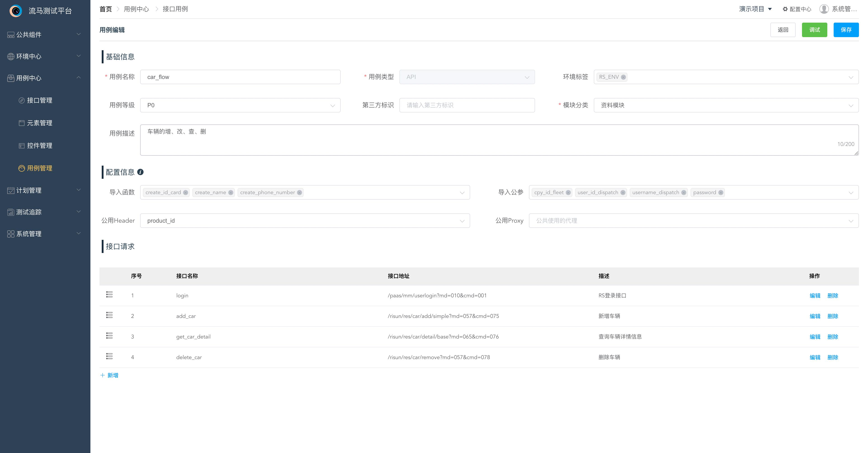Viewport: 868px width, 453px height.
Task: Open the 用例等级 P0 dropdown
Action: (240, 105)
